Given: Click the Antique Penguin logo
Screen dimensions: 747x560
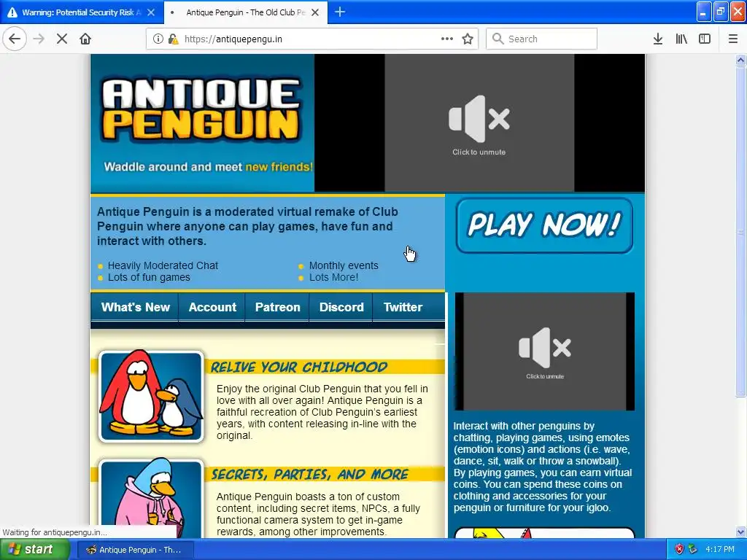Looking at the screenshot, I should [201, 110].
